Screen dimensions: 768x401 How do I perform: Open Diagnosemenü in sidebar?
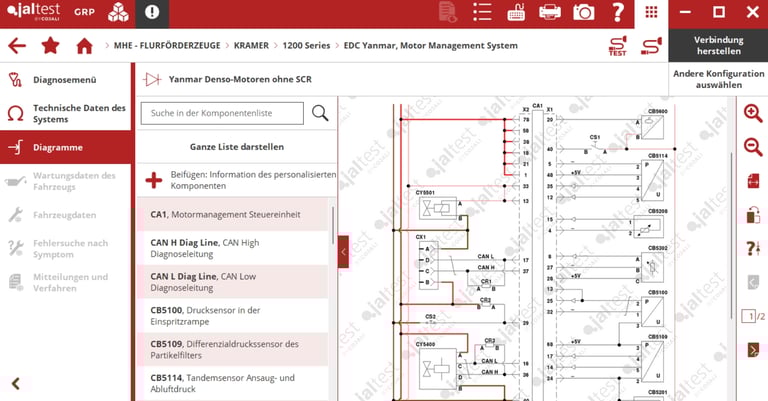pyautogui.click(x=66, y=79)
